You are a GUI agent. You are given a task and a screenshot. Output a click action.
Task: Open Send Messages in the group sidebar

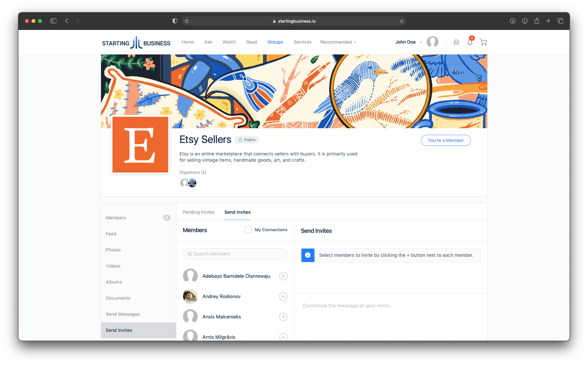coord(138,314)
